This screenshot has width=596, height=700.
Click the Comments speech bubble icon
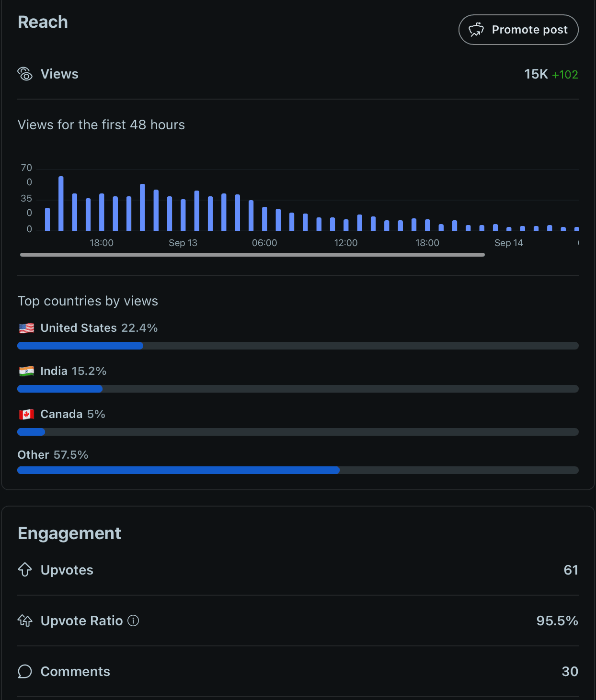pos(25,671)
